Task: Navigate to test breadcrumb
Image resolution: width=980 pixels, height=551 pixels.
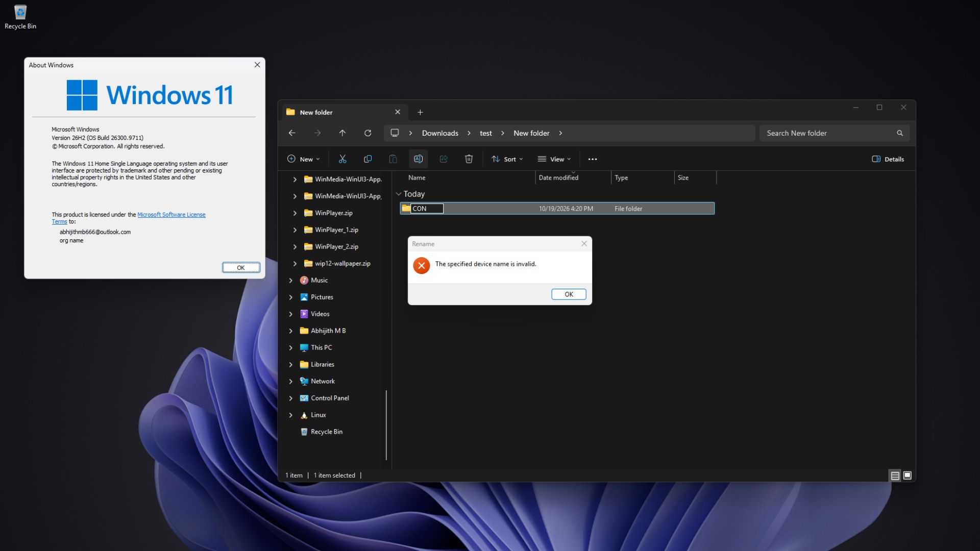Action: click(486, 133)
